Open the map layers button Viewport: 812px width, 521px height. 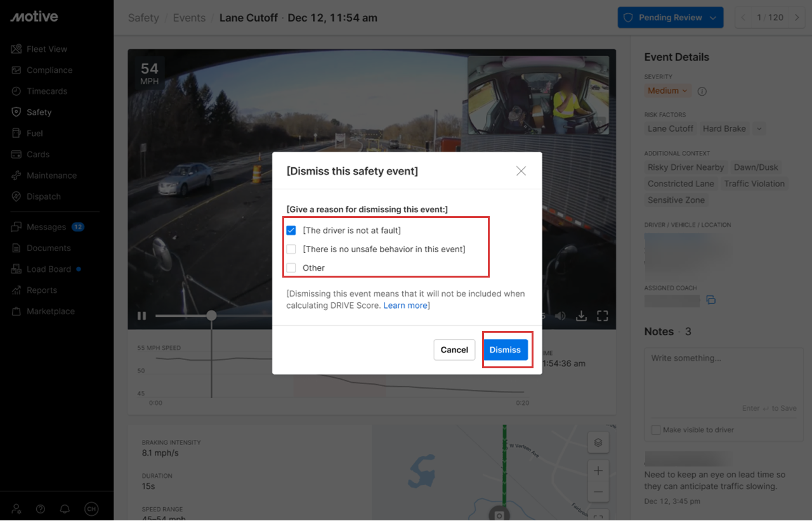598,442
